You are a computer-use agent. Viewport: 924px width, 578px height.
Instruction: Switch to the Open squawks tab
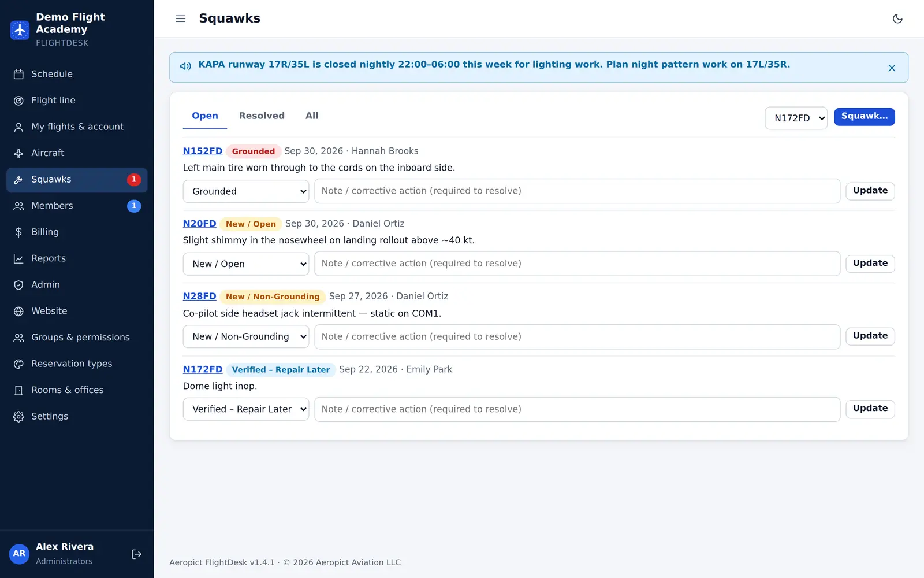pyautogui.click(x=205, y=116)
